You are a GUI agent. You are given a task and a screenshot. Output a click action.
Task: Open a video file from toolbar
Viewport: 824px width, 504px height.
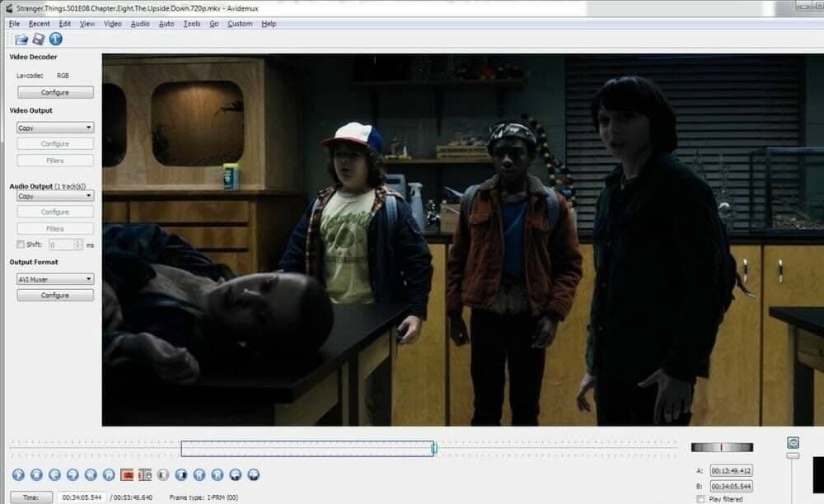(x=21, y=40)
